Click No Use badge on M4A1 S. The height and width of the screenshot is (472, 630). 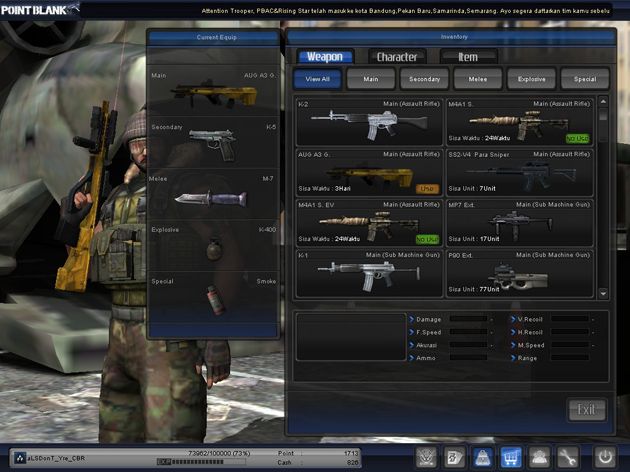pos(577,138)
